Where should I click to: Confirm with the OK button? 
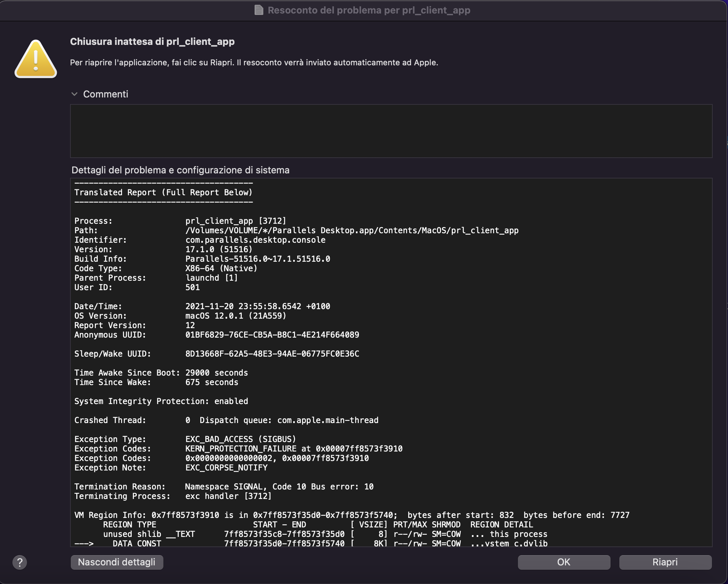tap(564, 562)
